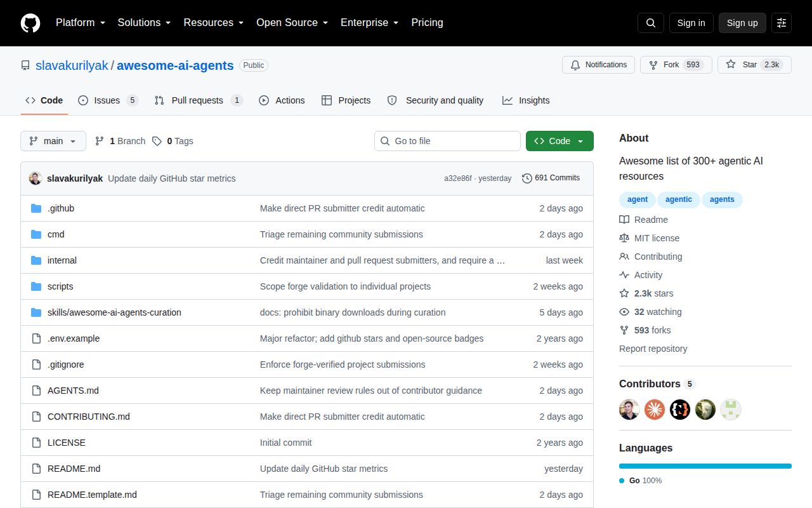Open the Enterprise menu

click(369, 23)
